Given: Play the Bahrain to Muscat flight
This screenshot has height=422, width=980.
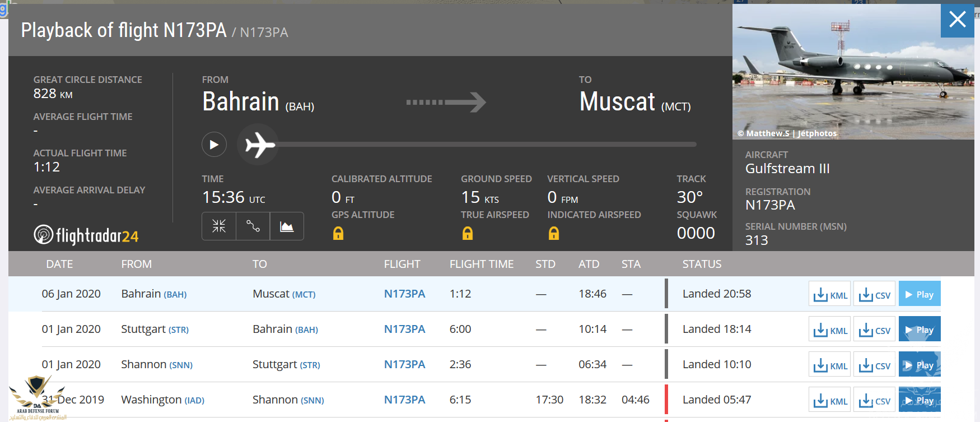Looking at the screenshot, I should (919, 294).
